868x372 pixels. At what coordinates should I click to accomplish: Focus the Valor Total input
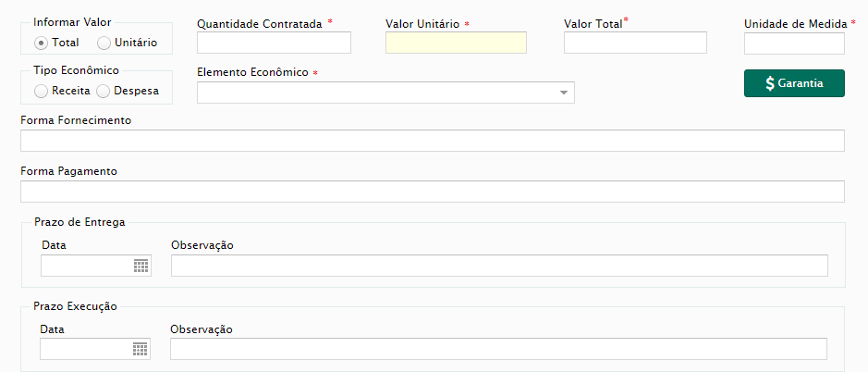click(635, 43)
